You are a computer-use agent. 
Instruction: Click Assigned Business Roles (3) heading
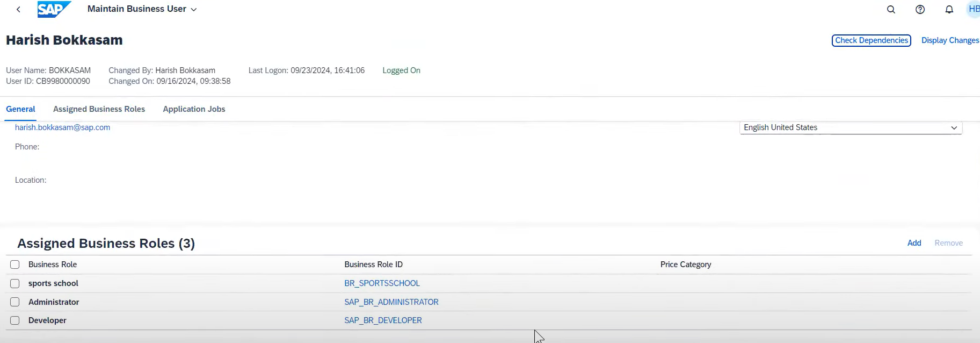(x=106, y=244)
